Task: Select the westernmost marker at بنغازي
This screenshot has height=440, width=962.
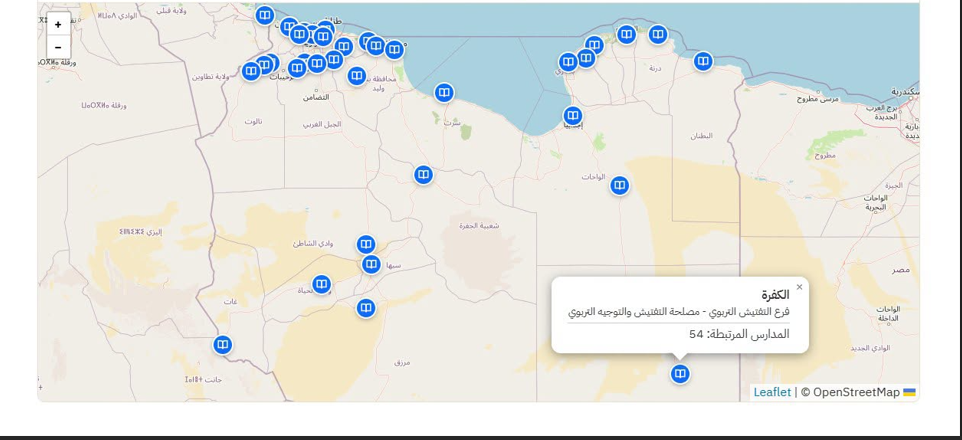Action: [x=568, y=62]
